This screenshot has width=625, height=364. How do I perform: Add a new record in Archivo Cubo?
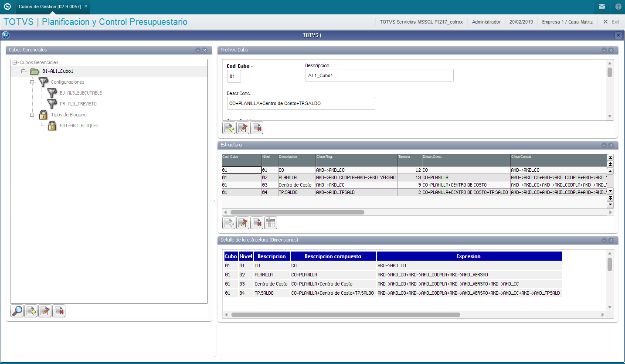point(229,128)
